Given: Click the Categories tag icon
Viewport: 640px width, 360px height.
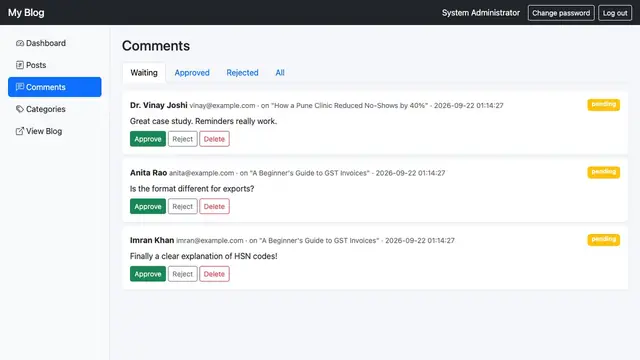Looking at the screenshot, I should click(x=20, y=109).
